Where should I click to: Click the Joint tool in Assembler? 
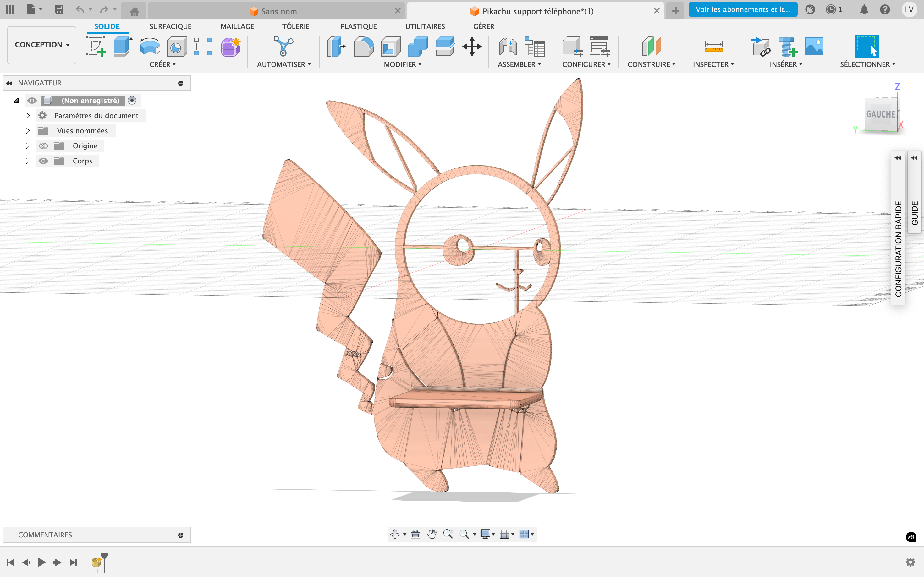507,47
